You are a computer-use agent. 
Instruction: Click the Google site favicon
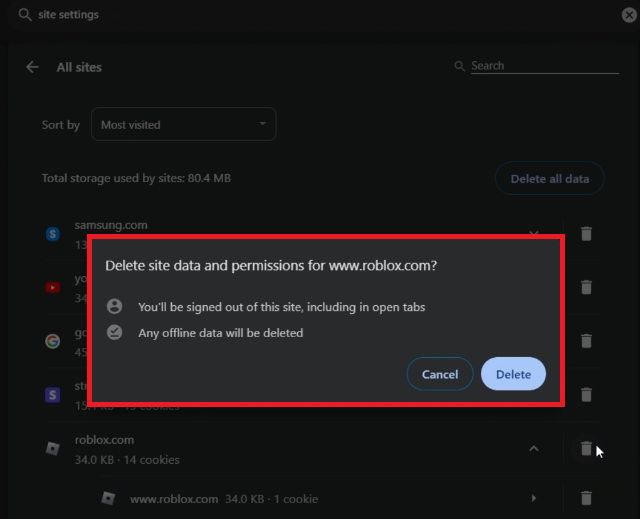(53, 341)
